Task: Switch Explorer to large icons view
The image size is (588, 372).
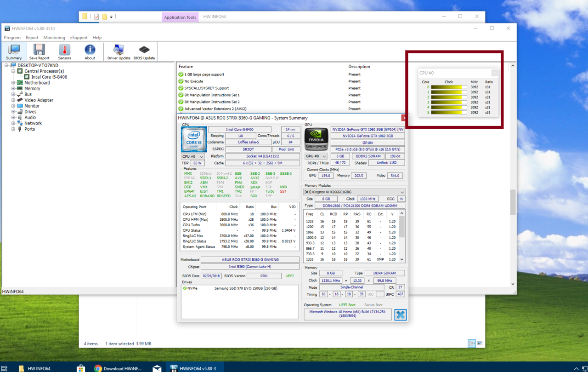Action: pos(480,343)
